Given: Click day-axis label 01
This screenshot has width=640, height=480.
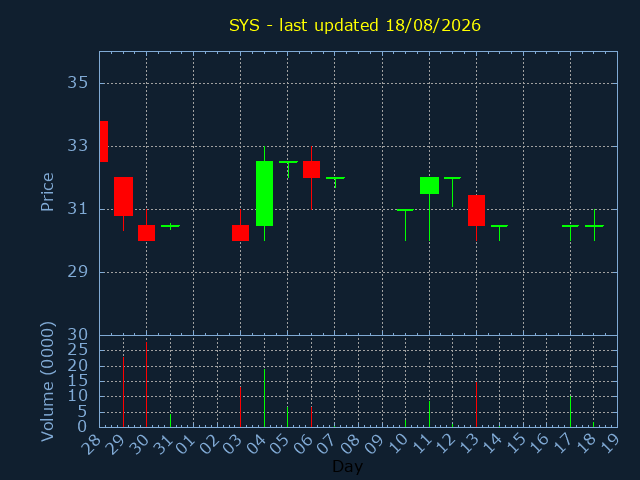Looking at the screenshot, I should pos(186,444).
